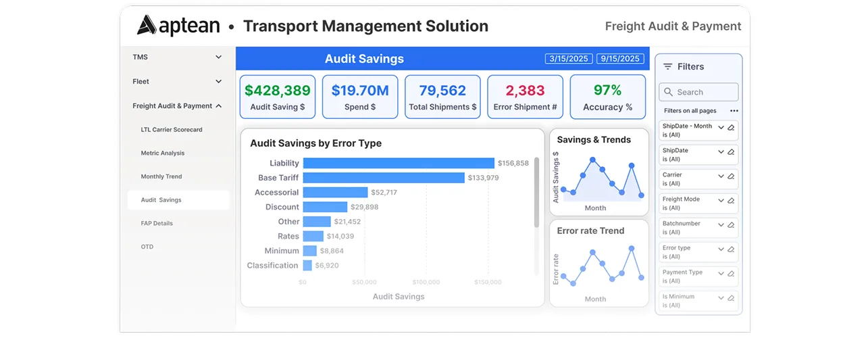The width and height of the screenshot is (868, 338).
Task: Expand the ShipDate - Month filter chevron
Action: pos(721,127)
